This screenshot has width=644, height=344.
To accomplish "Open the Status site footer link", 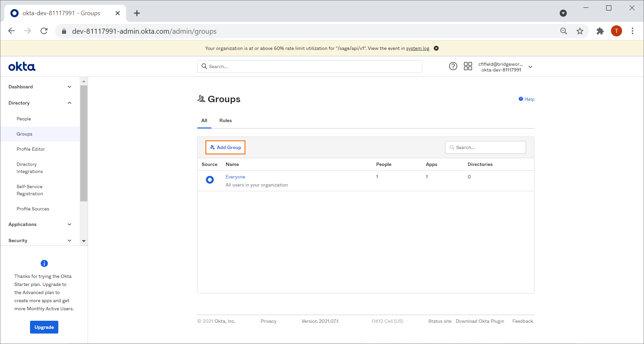I will click(x=440, y=321).
